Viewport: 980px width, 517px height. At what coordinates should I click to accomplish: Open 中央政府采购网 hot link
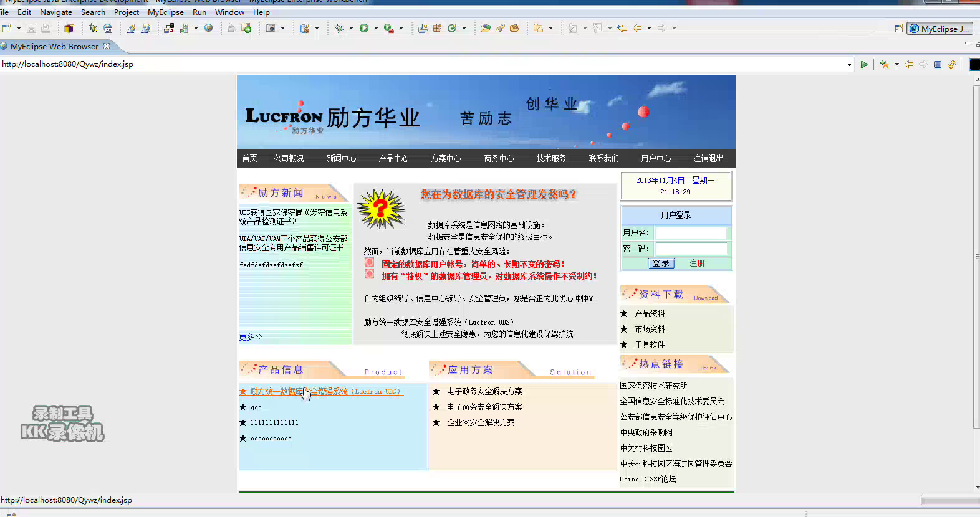[646, 432]
